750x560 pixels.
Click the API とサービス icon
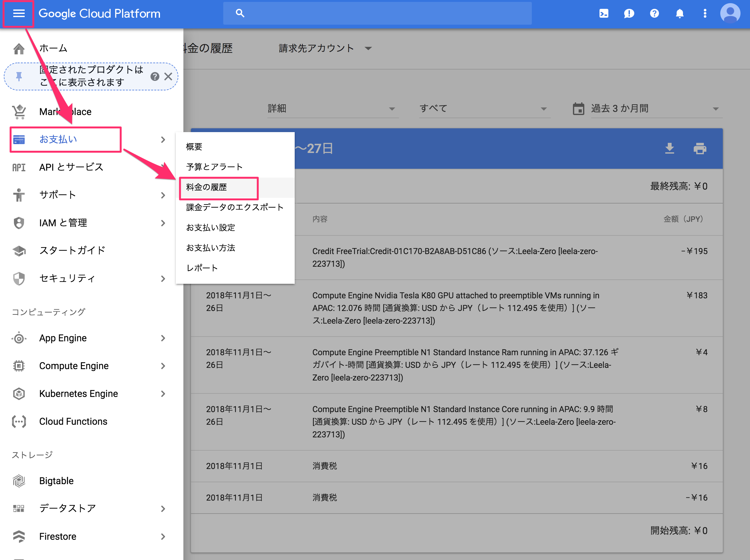[x=19, y=167]
